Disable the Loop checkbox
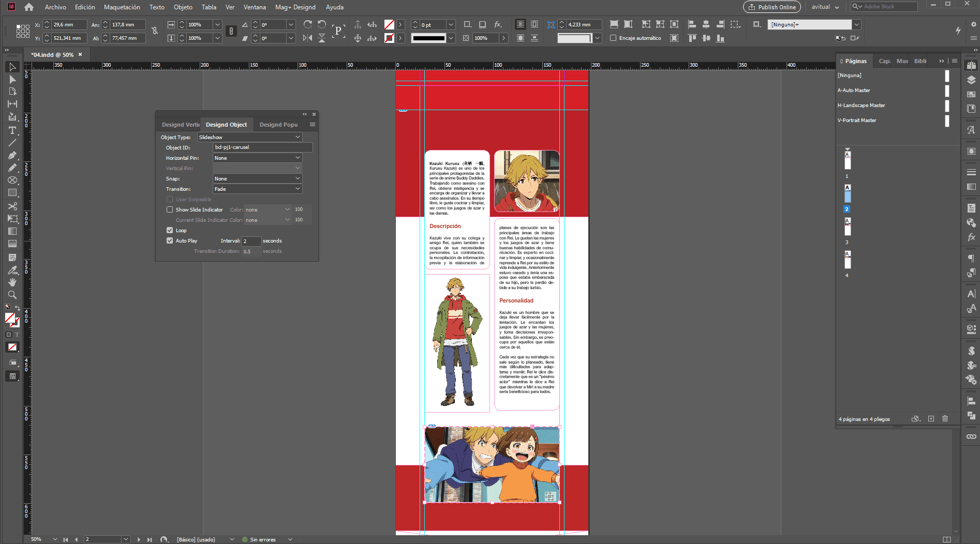This screenshot has height=544, width=980. [170, 230]
